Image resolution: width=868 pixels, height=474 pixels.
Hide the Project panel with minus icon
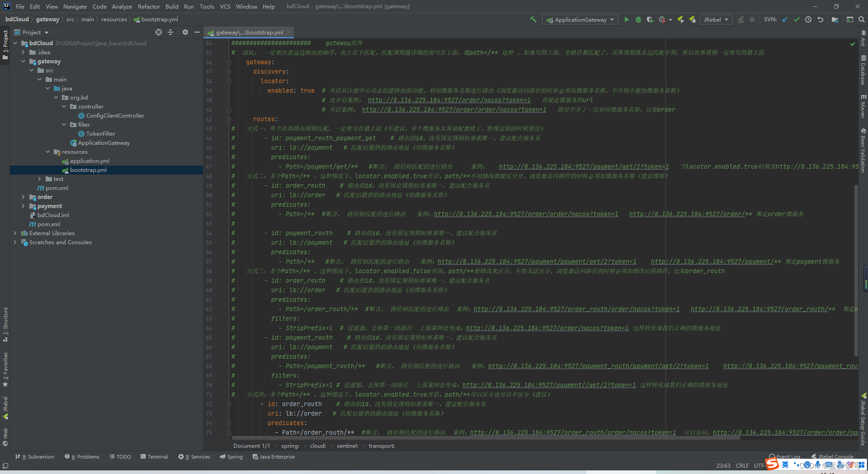tap(197, 32)
